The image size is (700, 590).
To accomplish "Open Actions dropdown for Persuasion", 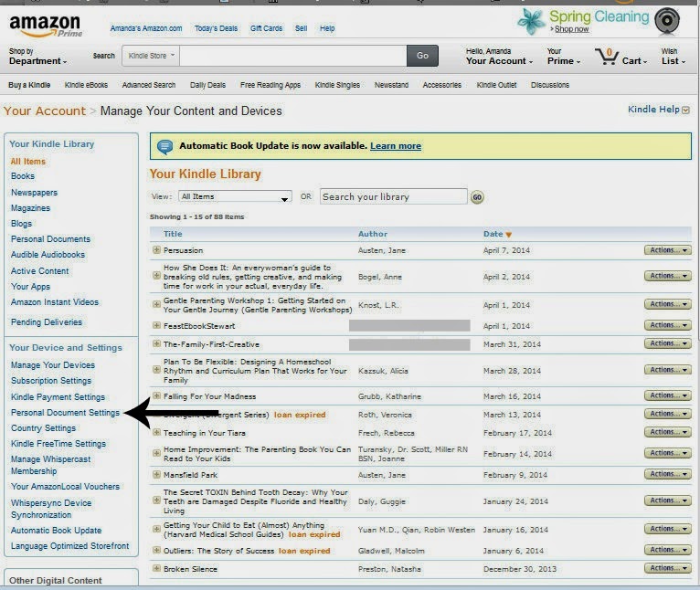I will click(668, 250).
